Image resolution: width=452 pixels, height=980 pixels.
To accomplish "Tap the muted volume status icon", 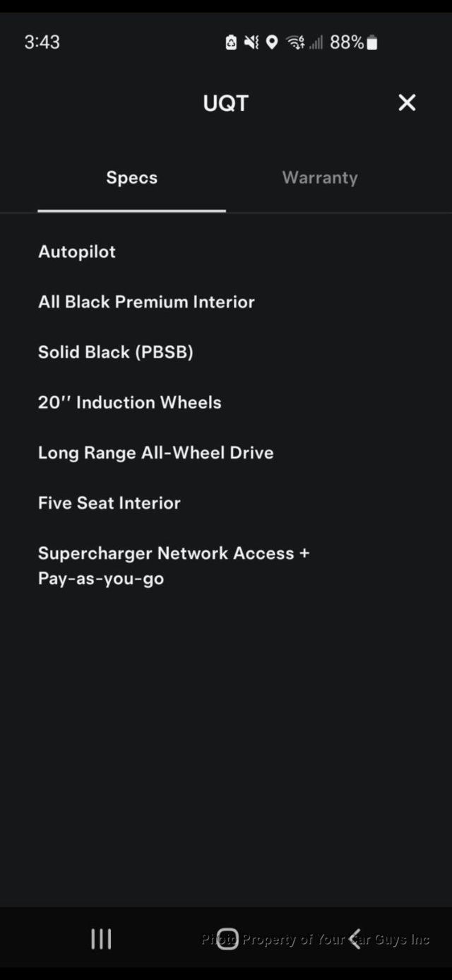I will [251, 42].
